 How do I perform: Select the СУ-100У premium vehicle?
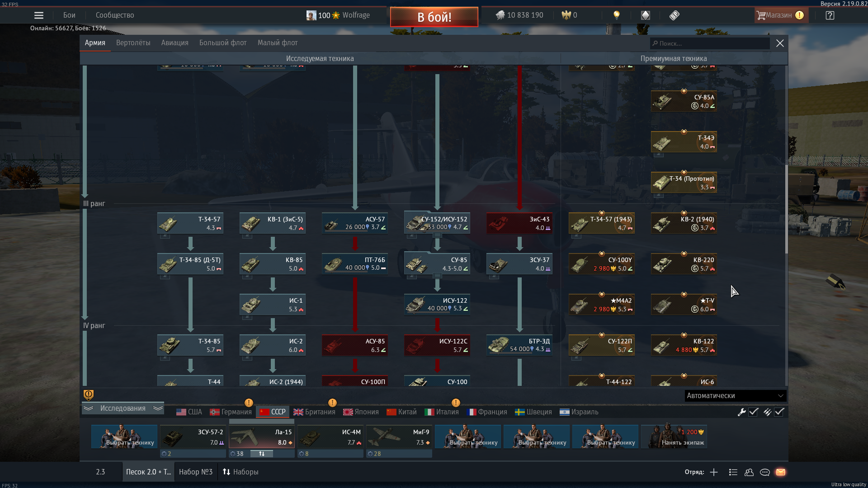pos(601,264)
